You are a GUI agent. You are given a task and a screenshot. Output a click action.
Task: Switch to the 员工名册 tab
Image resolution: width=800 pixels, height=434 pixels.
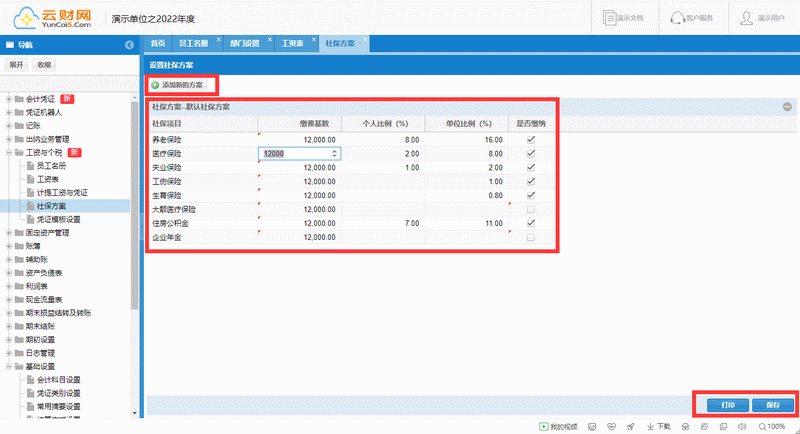pyautogui.click(x=193, y=44)
